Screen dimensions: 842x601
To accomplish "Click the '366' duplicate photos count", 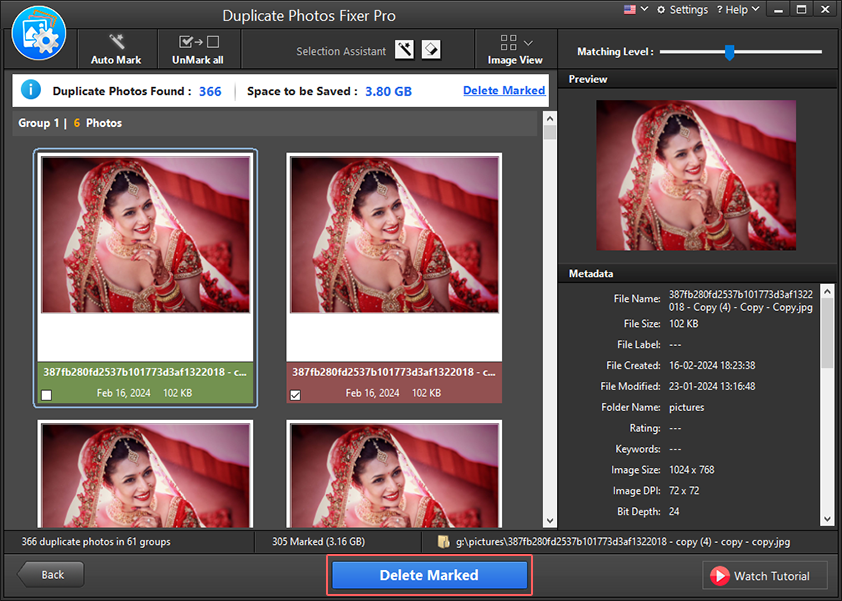I will [210, 91].
